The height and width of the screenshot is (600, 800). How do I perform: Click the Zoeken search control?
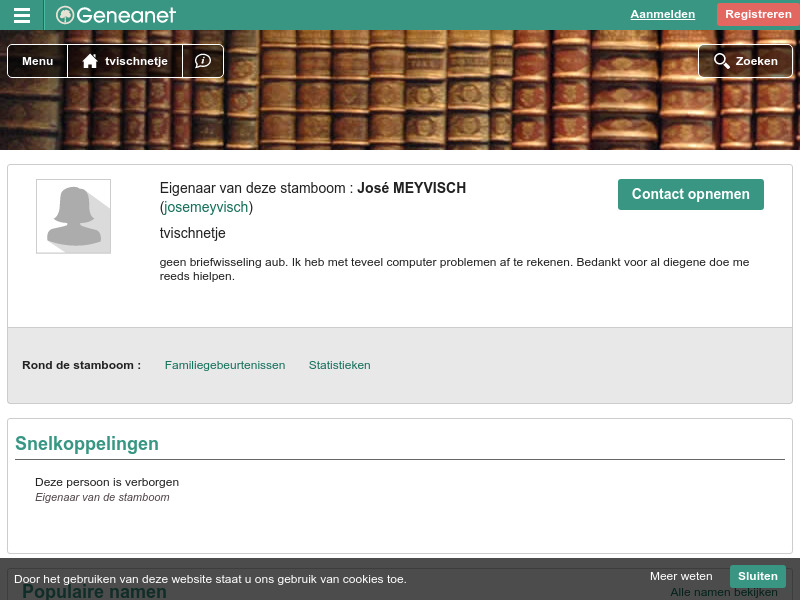coord(745,60)
